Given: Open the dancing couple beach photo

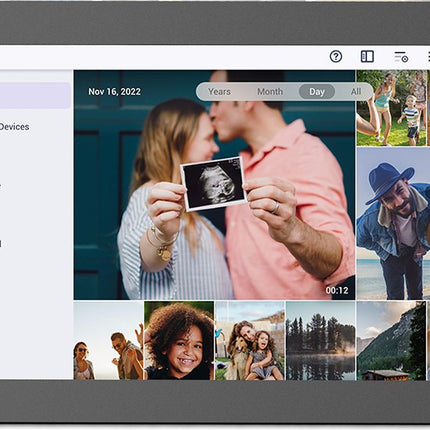Looking at the screenshot, I should tap(108, 340).
